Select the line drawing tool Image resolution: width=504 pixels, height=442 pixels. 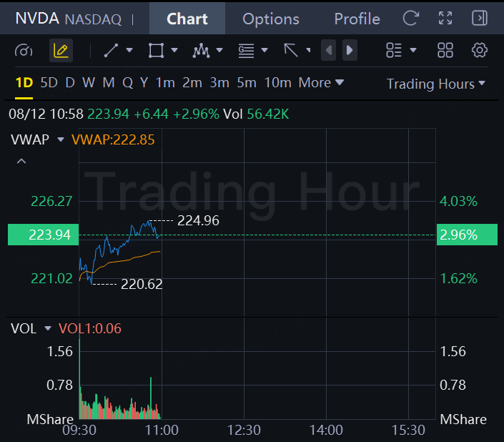112,51
